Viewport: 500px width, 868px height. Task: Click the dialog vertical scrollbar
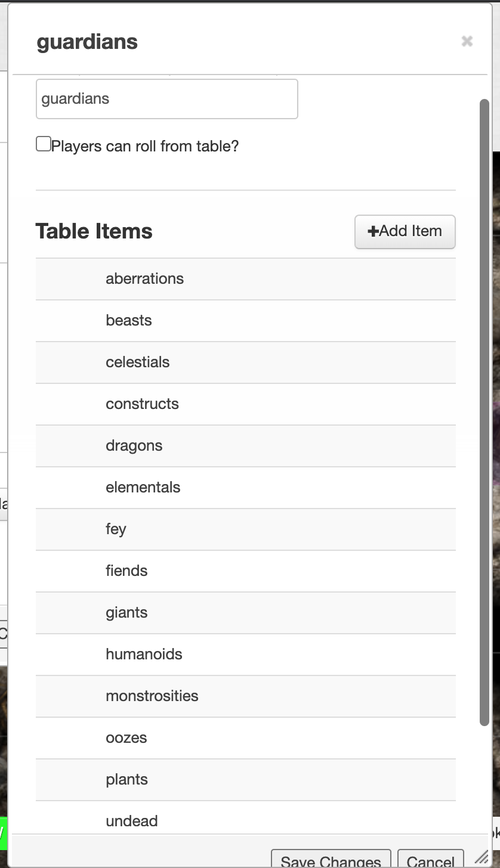(484, 413)
